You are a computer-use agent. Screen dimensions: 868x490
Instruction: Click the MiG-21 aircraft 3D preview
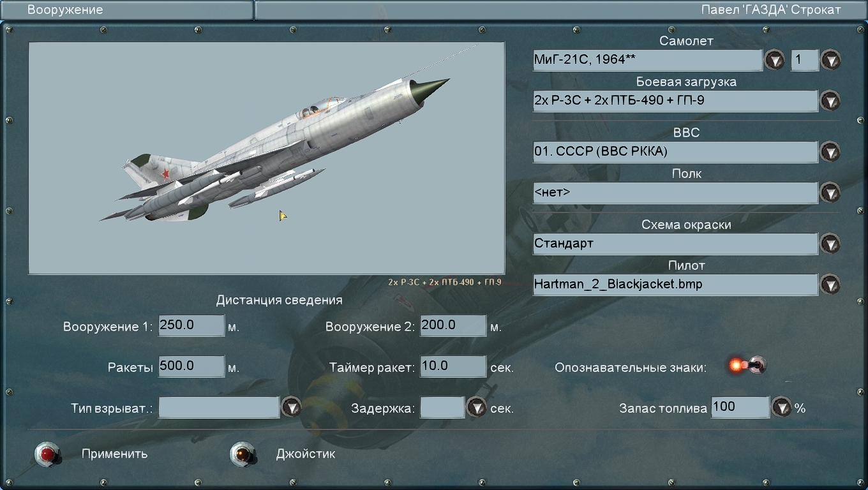(x=267, y=158)
